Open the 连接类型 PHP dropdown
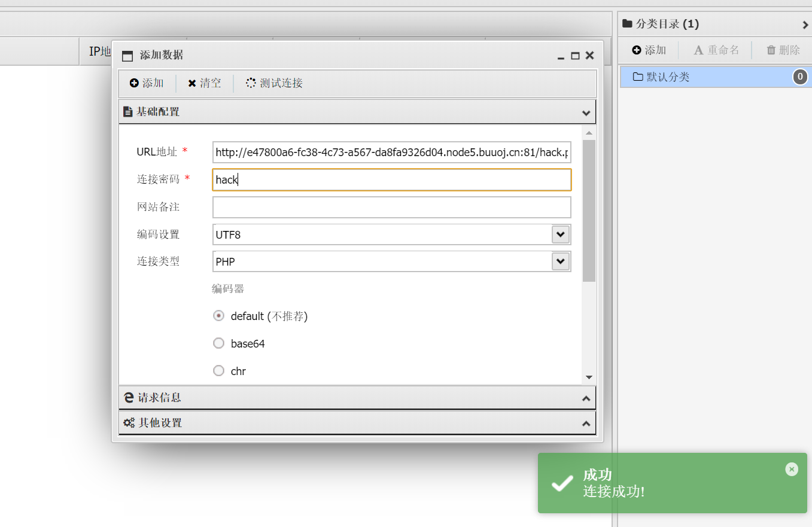Screen dimensions: 812x527 click(561, 261)
